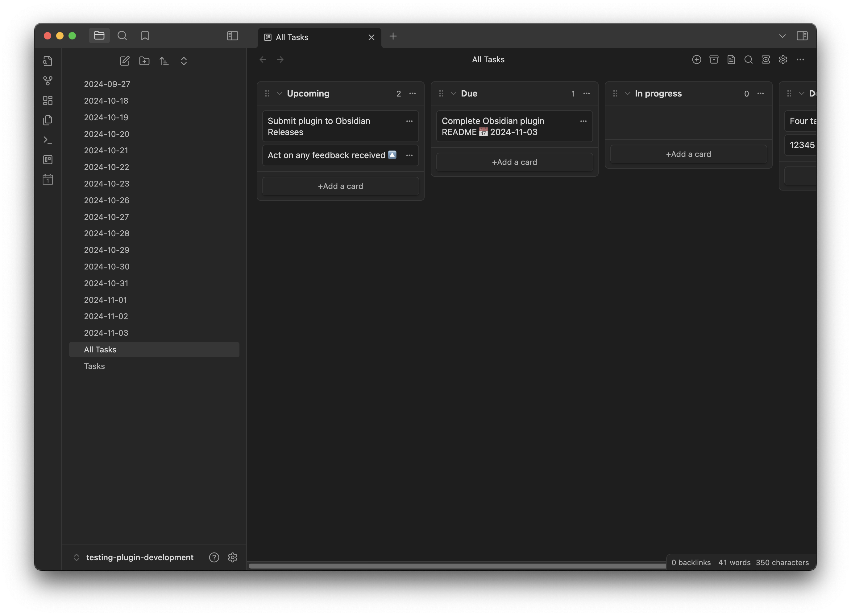Viewport: 851px width, 616px height.
Task: Toggle the eye view icon on the board
Action: pos(766,60)
